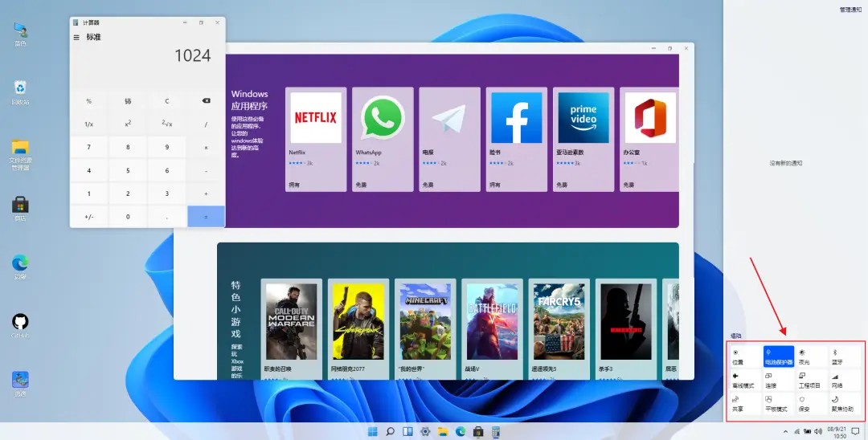This screenshot has height=440, width=868.
Task: Open the File Explorer taskbar icon
Action: (443, 432)
